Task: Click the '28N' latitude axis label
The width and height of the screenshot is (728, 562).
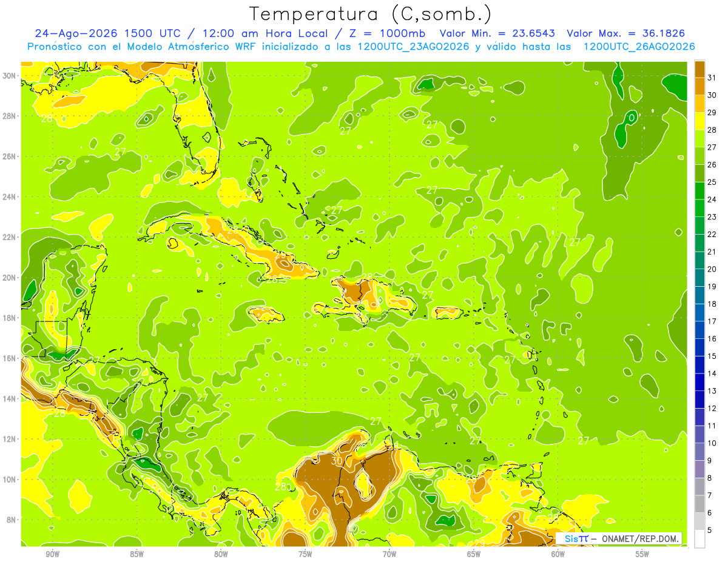Action: [x=10, y=116]
